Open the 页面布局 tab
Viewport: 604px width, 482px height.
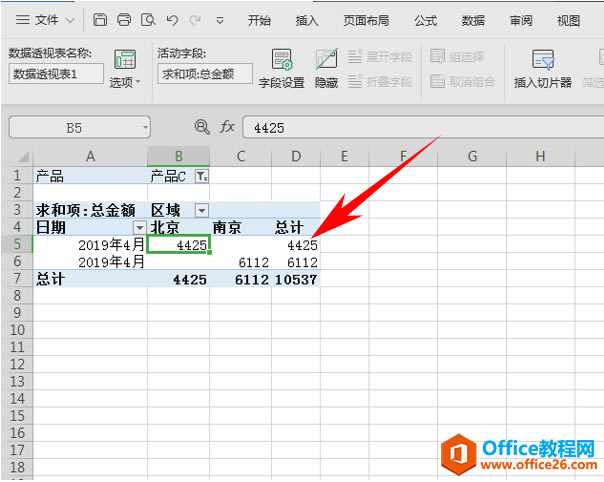pos(366,20)
